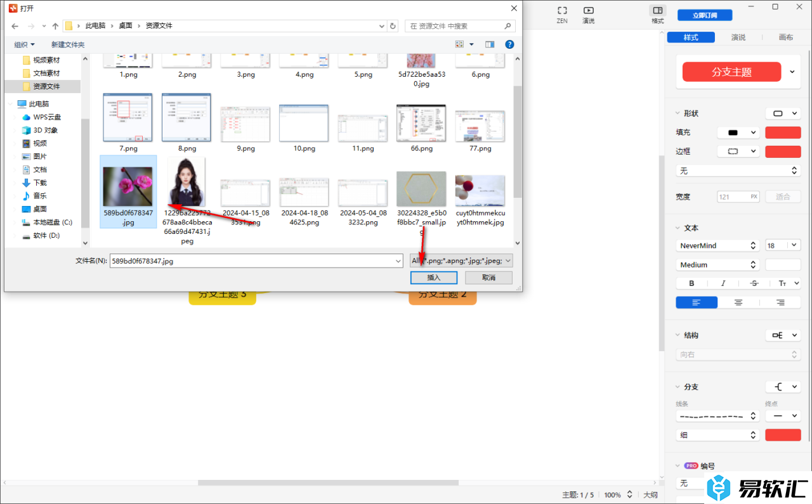Open the NeverMind font dropdown
812x504 pixels.
click(717, 245)
